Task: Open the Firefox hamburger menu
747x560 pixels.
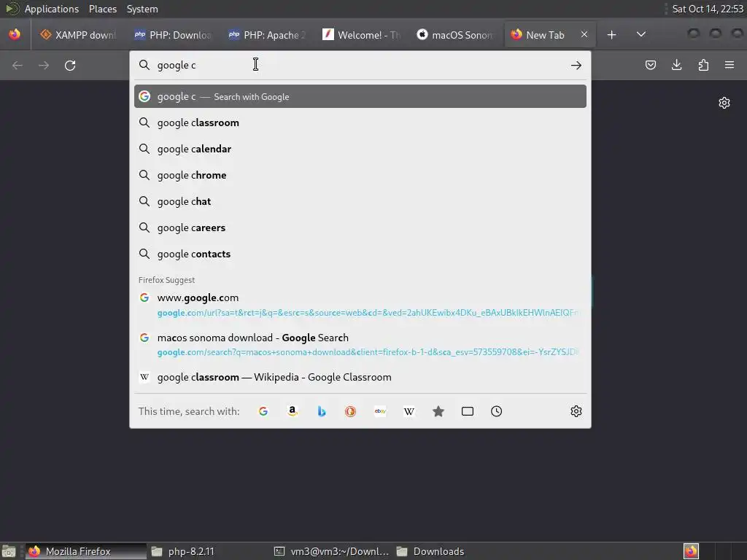Action: click(x=729, y=65)
